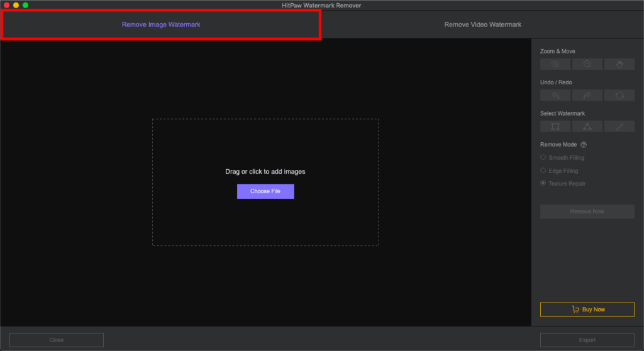The image size is (644, 351).
Task: Select the polygon lasso watermark tool
Action: click(587, 126)
